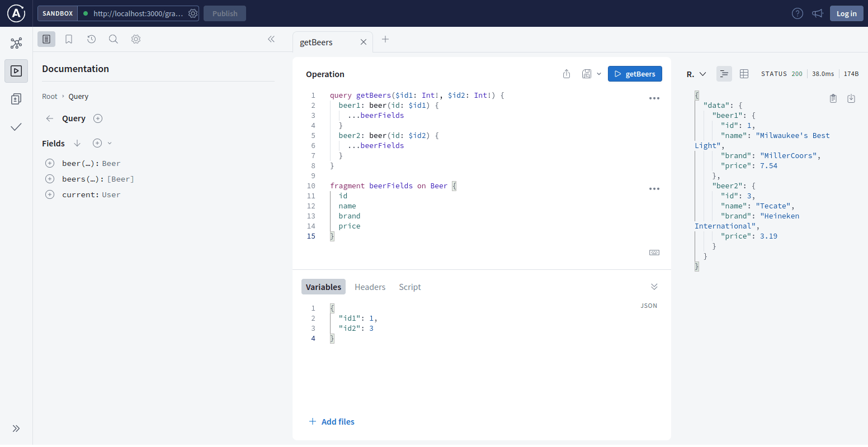Open the Schema diff sidebar icon

tap(16, 99)
